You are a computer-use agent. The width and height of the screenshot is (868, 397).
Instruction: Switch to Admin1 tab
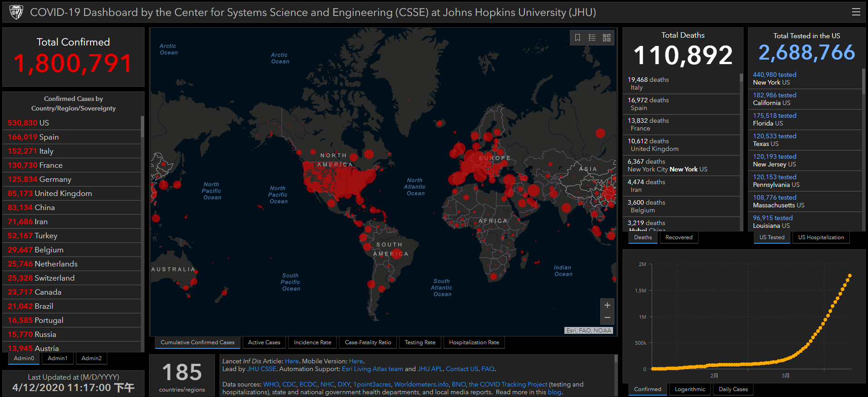(x=58, y=358)
